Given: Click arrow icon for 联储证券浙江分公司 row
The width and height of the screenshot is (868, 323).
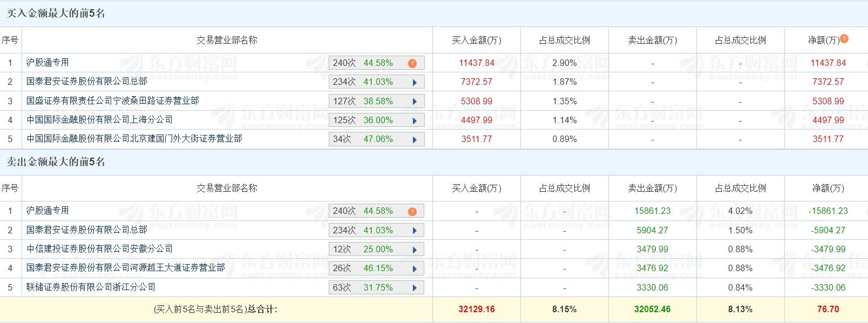Looking at the screenshot, I should (x=415, y=288).
